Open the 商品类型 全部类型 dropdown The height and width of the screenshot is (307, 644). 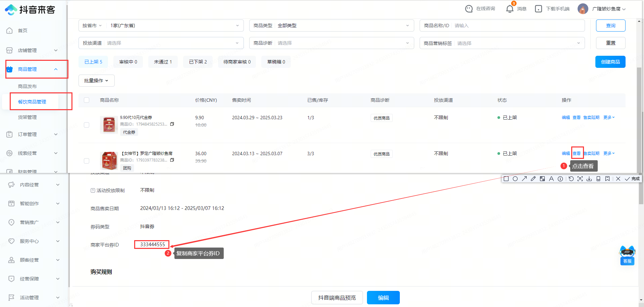coord(331,26)
